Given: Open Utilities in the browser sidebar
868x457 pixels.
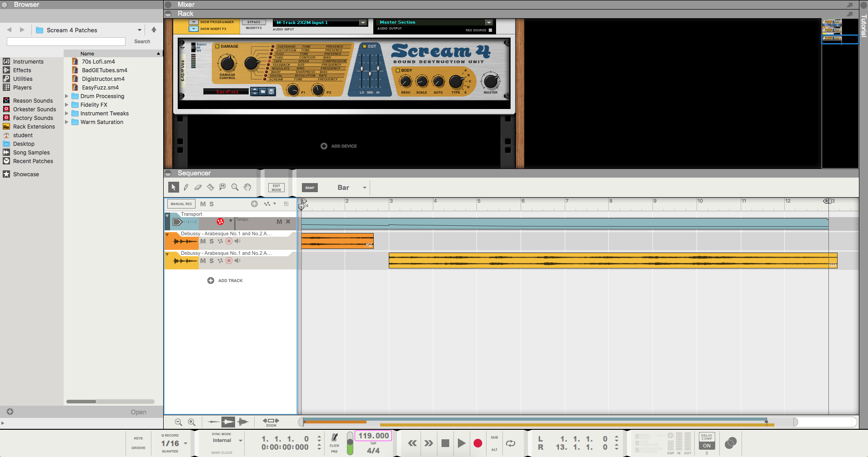Looking at the screenshot, I should click(18, 79).
